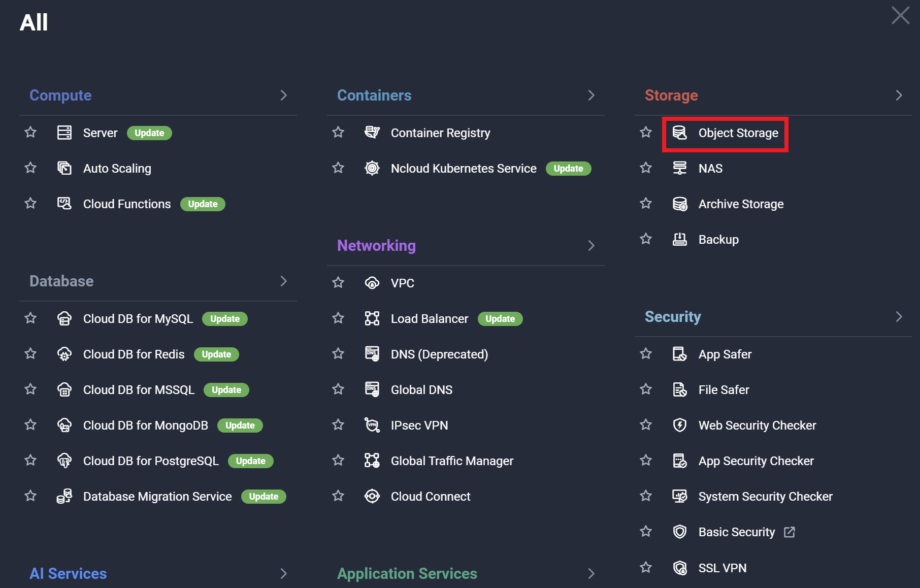Click the Update badge next to Server
This screenshot has height=588, width=920.
(149, 133)
